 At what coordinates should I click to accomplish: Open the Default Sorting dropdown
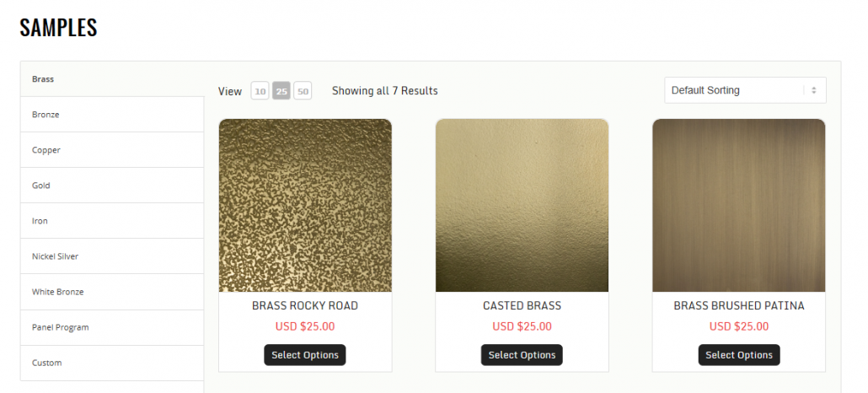[745, 90]
